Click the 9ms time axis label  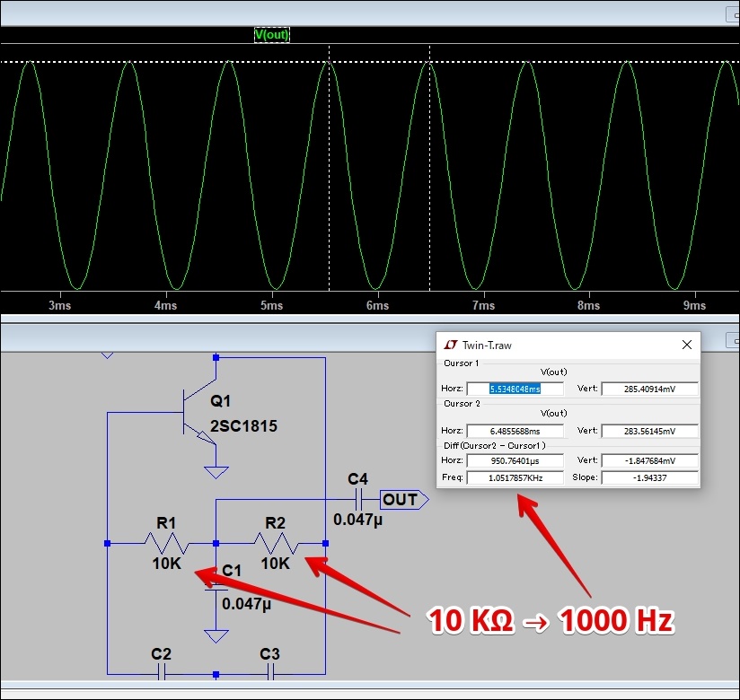pyautogui.click(x=695, y=306)
